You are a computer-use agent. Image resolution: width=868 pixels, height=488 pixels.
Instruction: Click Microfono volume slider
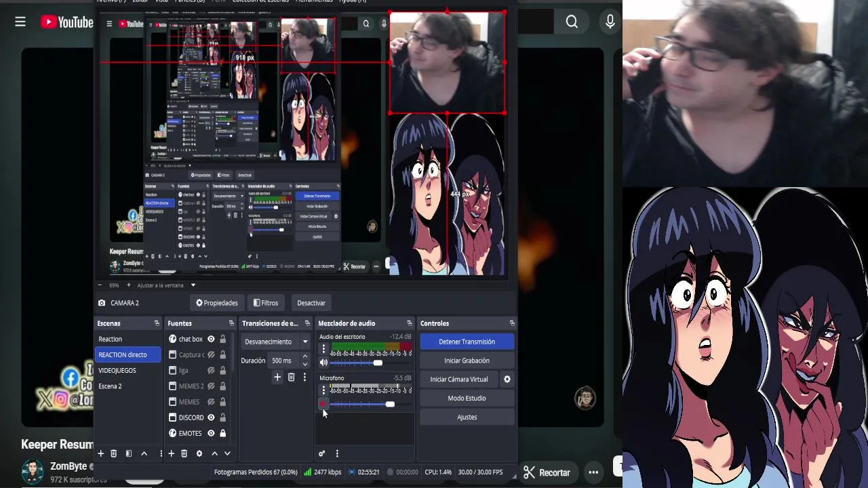coord(370,404)
